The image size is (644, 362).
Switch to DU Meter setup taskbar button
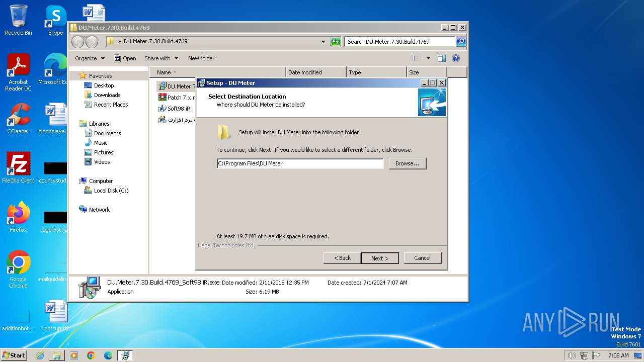(125, 355)
